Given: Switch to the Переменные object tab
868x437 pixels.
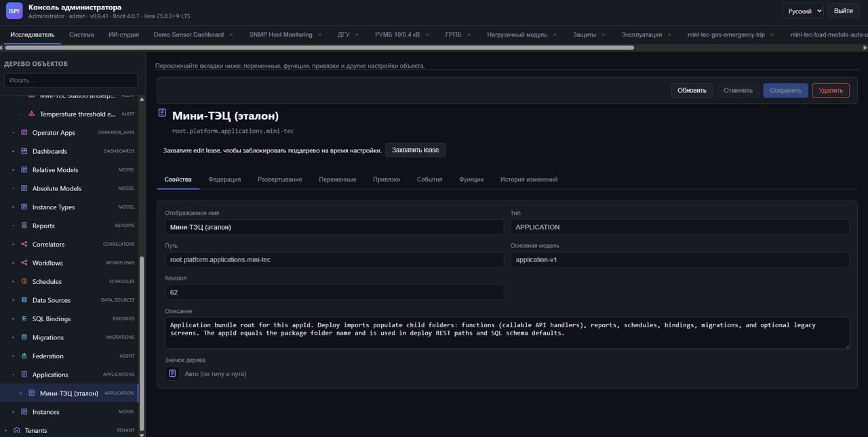Looking at the screenshot, I should pos(338,180).
